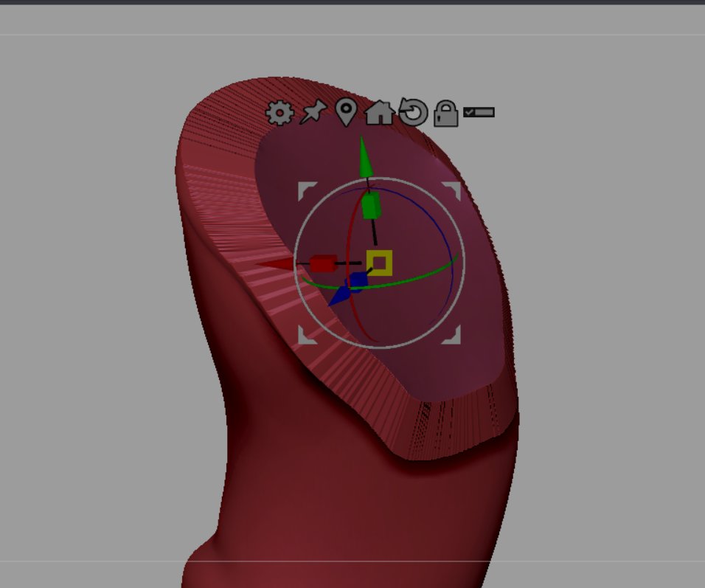Click the gray outer rotation ring
Viewport: 705px width, 588px height.
point(379,263)
